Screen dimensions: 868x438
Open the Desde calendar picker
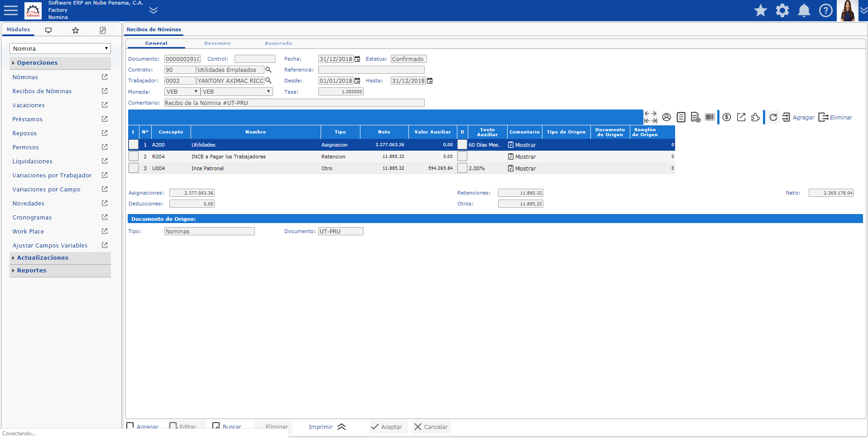tap(357, 81)
